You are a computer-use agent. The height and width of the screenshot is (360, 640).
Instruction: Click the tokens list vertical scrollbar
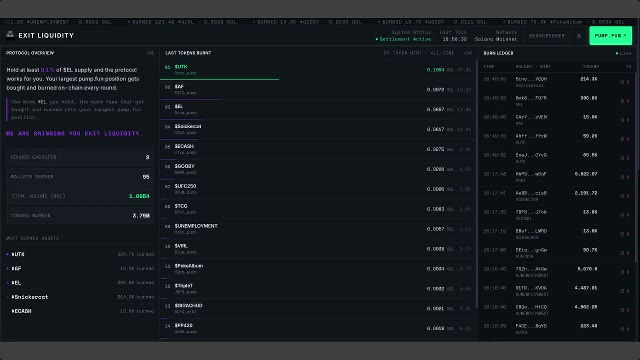(x=477, y=184)
